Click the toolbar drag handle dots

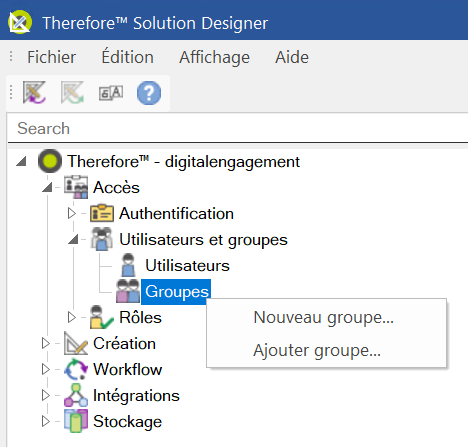[x=11, y=92]
